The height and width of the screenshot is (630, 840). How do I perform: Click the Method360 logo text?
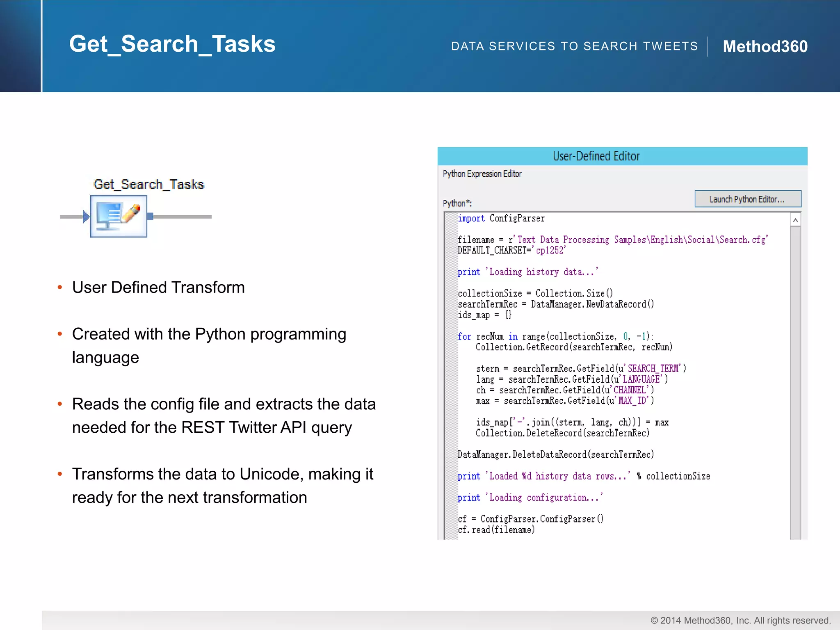pyautogui.click(x=765, y=46)
